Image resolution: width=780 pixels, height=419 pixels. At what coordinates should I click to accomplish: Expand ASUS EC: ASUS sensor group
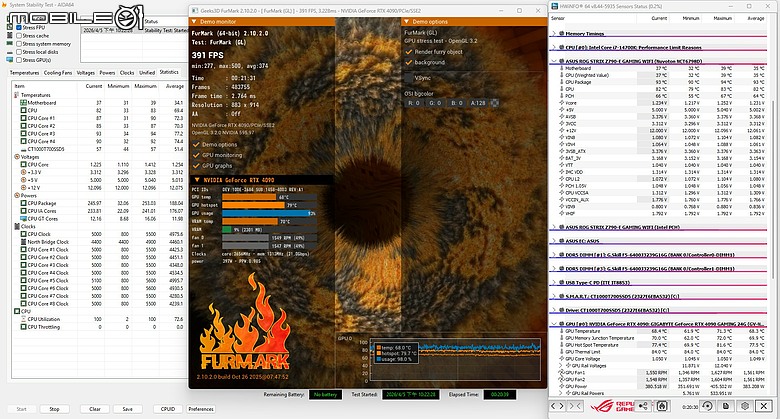coord(554,241)
